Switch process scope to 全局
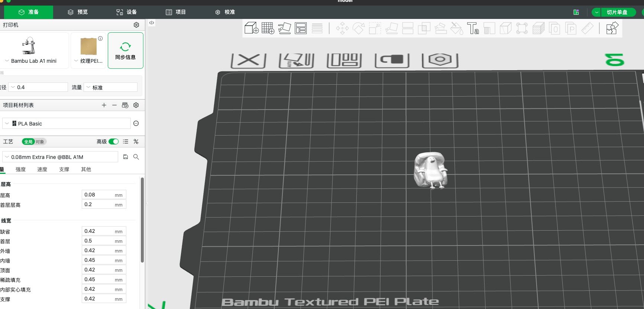This screenshot has width=644, height=309. [28, 142]
